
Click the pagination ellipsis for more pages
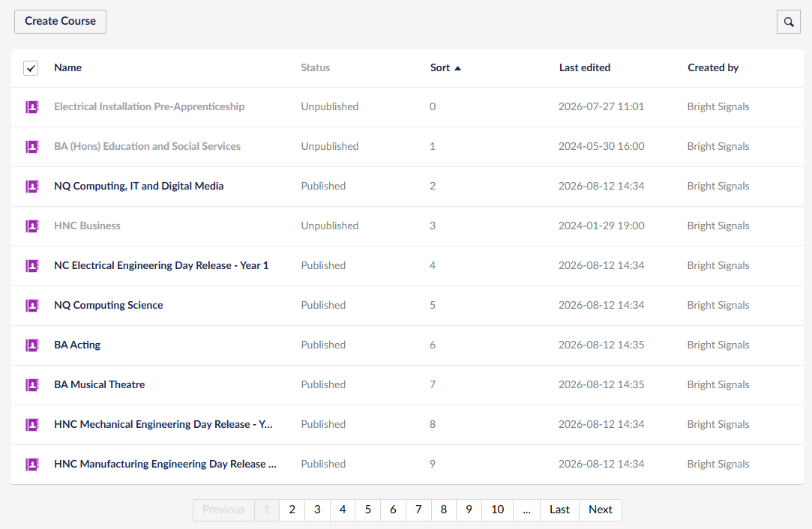click(526, 510)
